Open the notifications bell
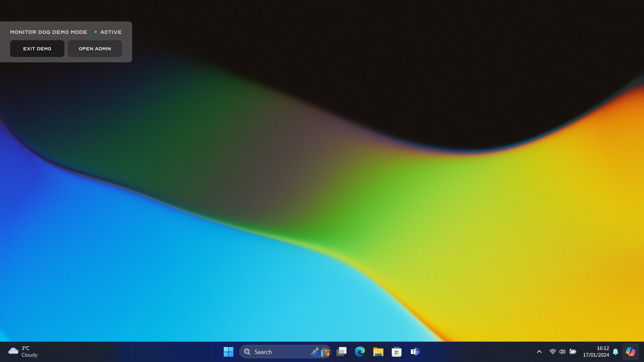644x362 pixels. point(616,352)
